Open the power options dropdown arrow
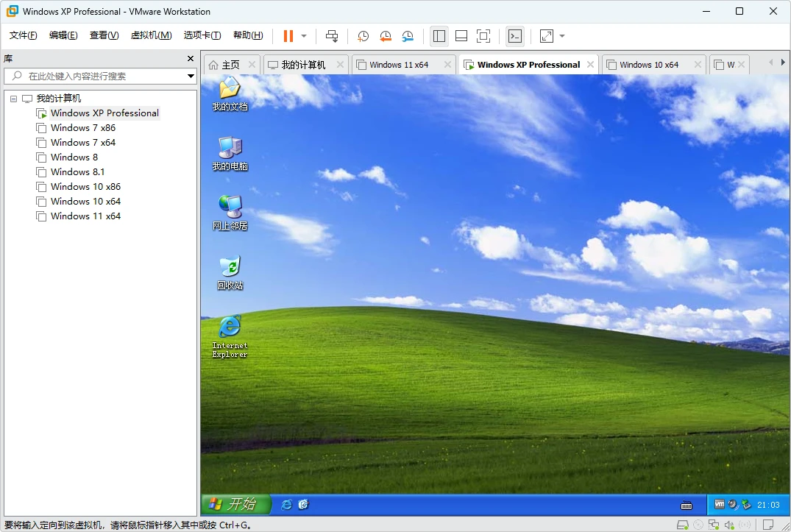The image size is (791, 532). click(304, 35)
